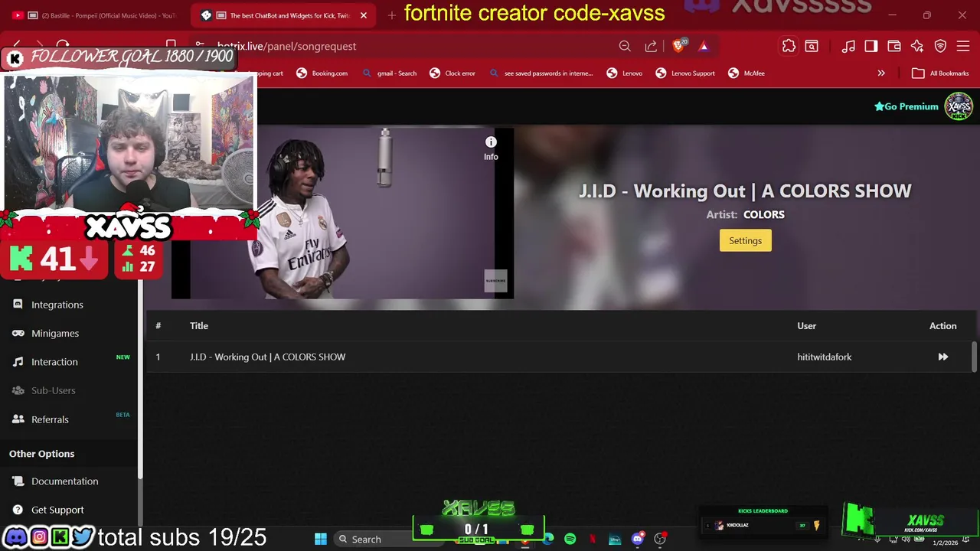This screenshot has width=980, height=551.
Task: Open Microsoft Edge from the taskbar
Action: [x=548, y=539]
